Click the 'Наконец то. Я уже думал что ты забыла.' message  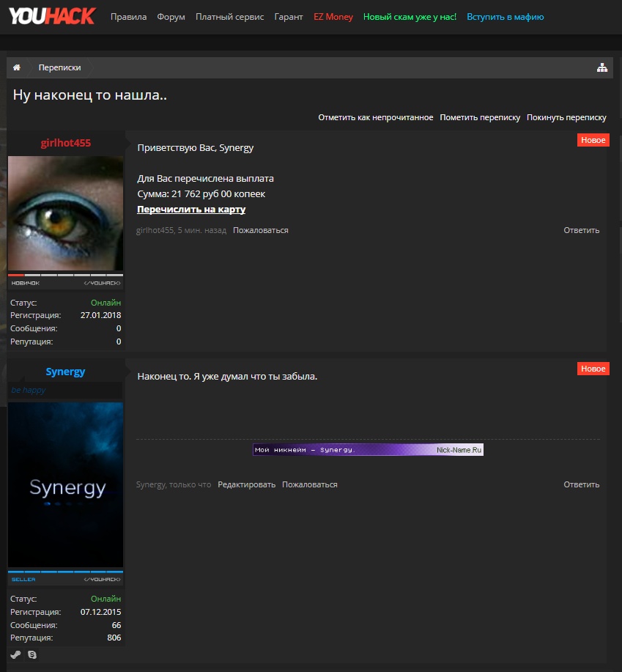[227, 376]
